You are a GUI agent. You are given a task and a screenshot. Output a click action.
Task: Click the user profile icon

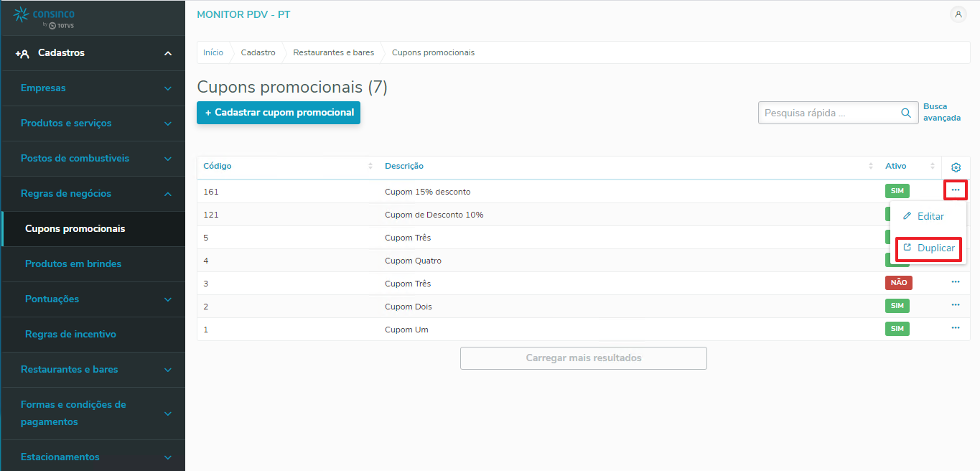[x=958, y=14]
